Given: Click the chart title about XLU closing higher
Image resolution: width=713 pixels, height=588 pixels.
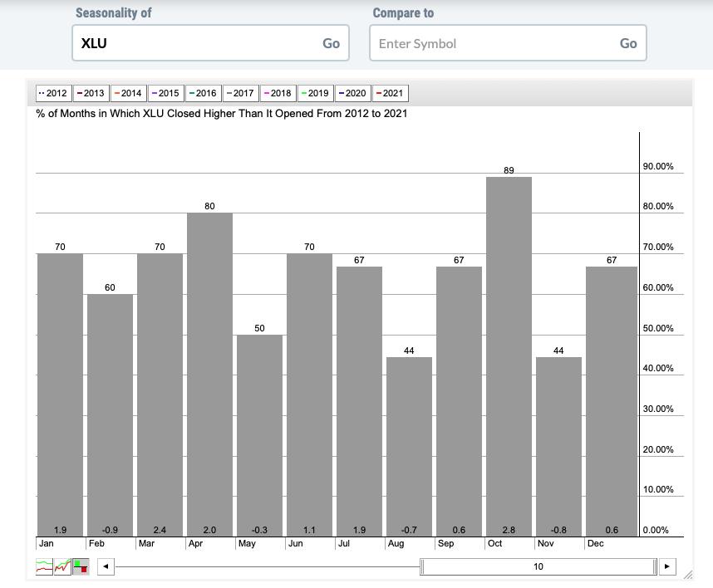Looking at the screenshot, I should click(x=221, y=114).
